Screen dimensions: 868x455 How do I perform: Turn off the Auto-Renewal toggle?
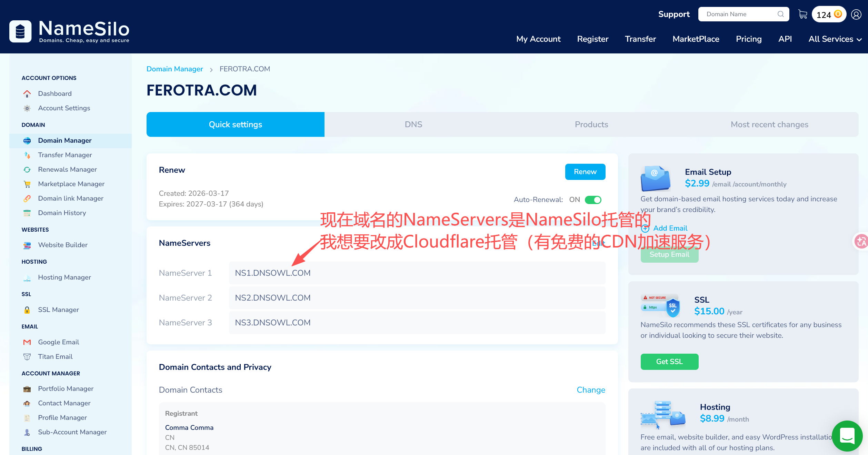click(x=593, y=200)
